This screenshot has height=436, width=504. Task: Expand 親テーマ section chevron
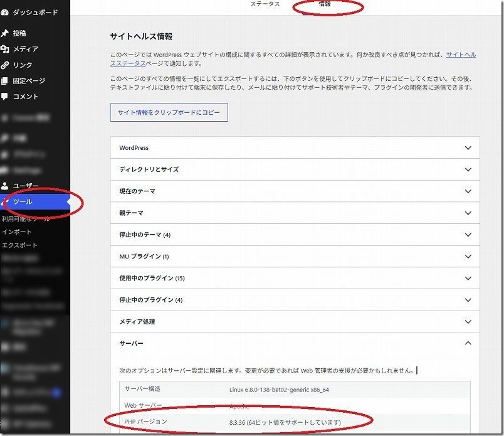pyautogui.click(x=468, y=213)
